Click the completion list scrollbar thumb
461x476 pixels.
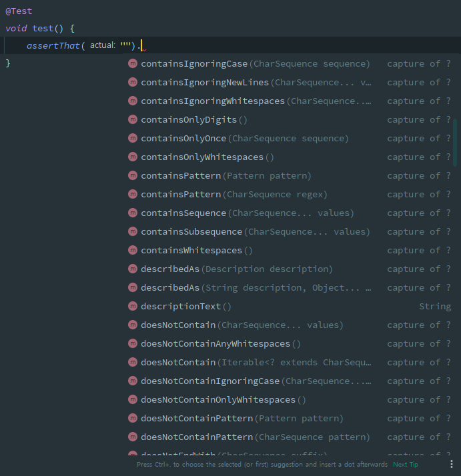(x=455, y=143)
